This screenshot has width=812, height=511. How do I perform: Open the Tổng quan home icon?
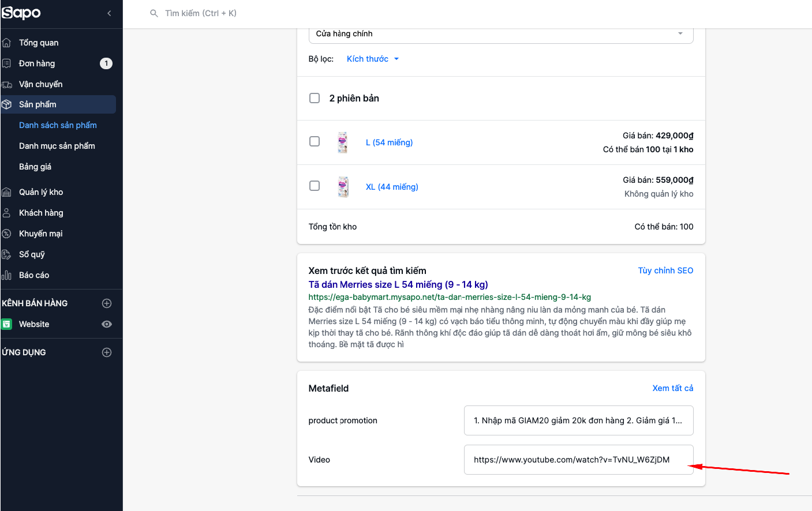click(7, 43)
